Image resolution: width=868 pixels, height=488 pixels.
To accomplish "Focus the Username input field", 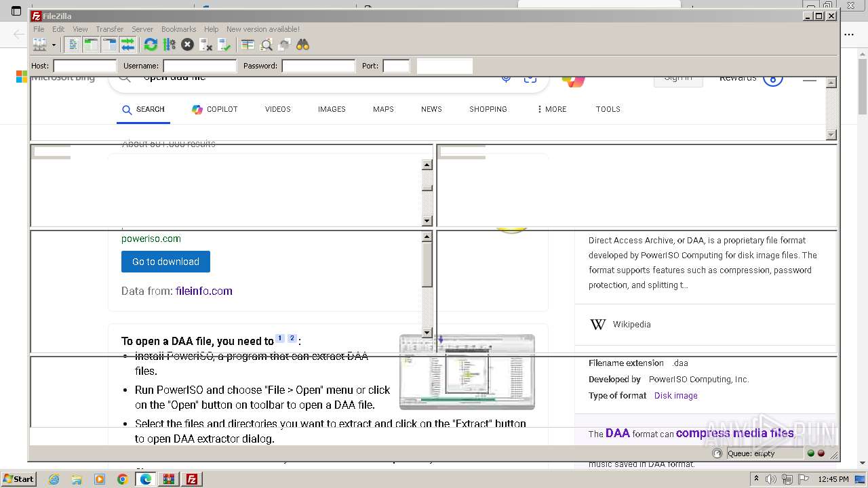I will (x=200, y=66).
